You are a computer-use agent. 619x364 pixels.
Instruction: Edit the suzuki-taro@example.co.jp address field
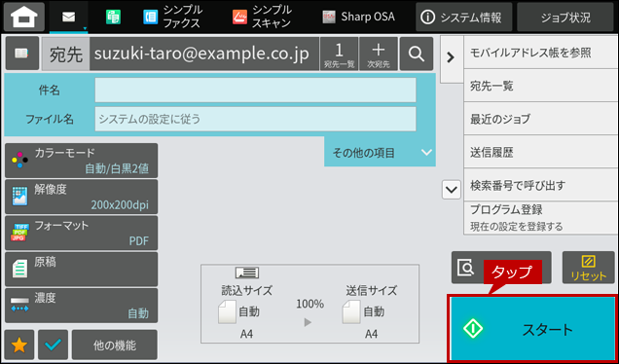point(204,55)
